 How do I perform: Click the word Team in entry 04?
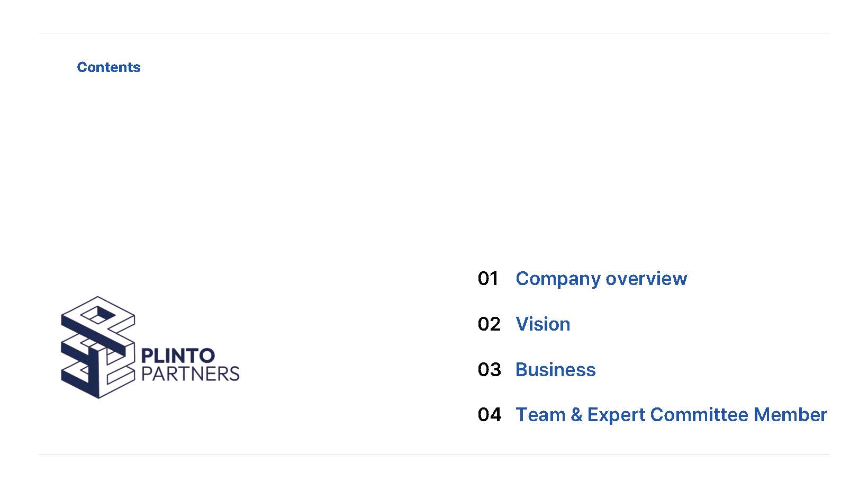541,414
